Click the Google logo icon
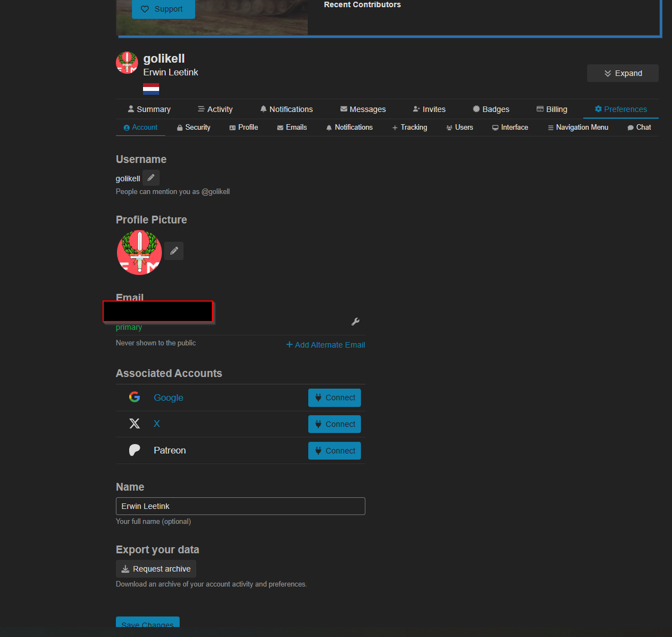672x637 pixels. tap(134, 397)
